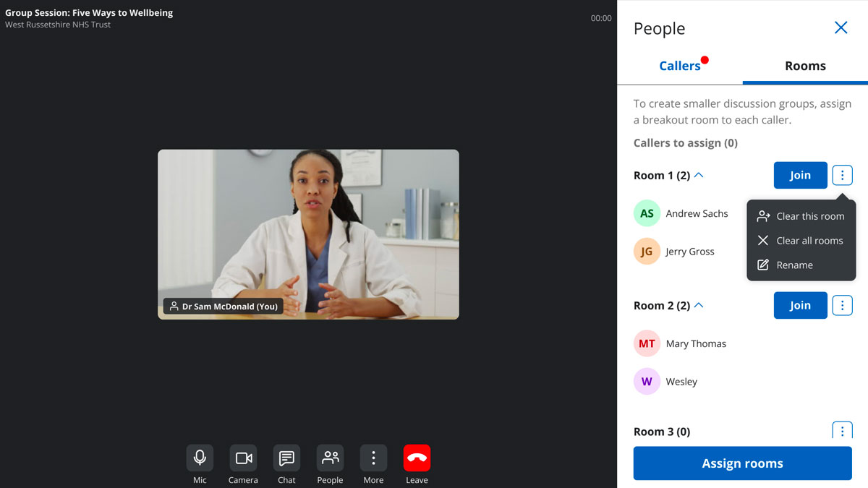The height and width of the screenshot is (488, 868).
Task: Close the People panel
Action: pyautogui.click(x=841, y=28)
